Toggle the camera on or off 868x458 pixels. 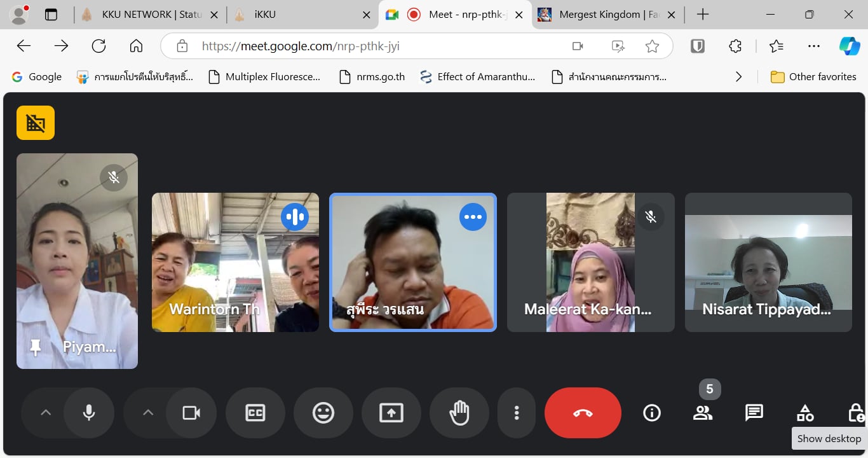click(191, 413)
